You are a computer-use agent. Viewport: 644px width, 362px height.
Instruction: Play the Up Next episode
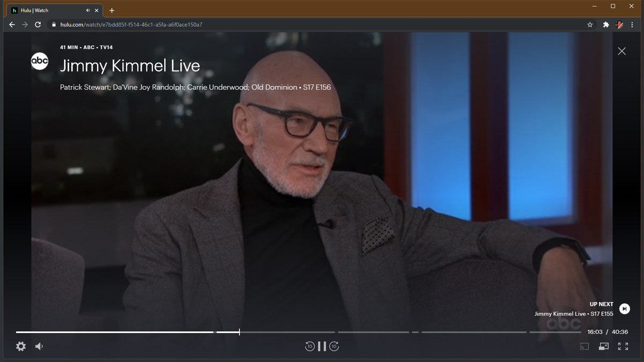coord(624,309)
